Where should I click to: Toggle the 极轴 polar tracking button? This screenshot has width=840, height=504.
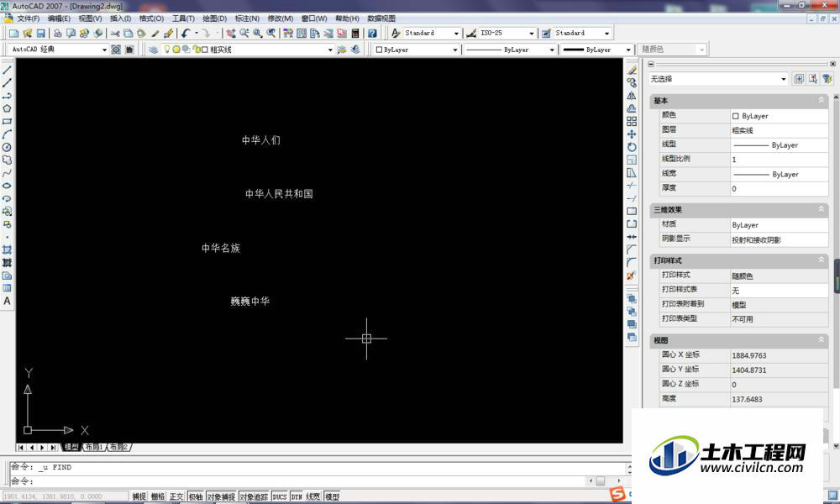tap(196, 496)
